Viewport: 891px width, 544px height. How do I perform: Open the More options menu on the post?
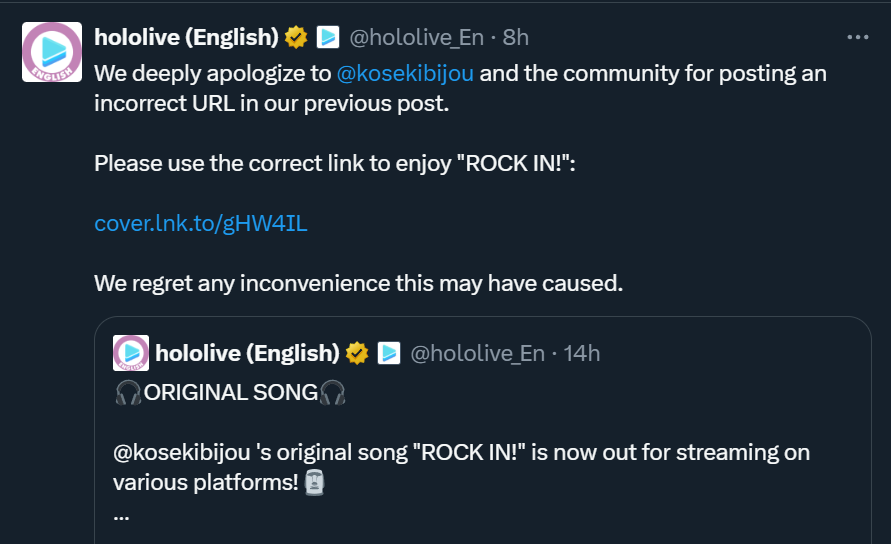[858, 38]
